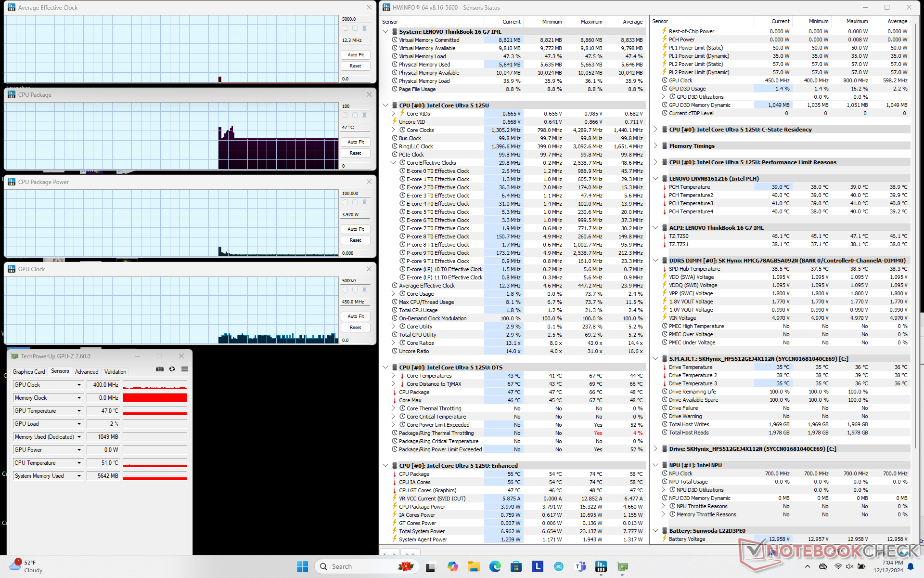Expand the C-State Residency sensor group

click(x=655, y=130)
